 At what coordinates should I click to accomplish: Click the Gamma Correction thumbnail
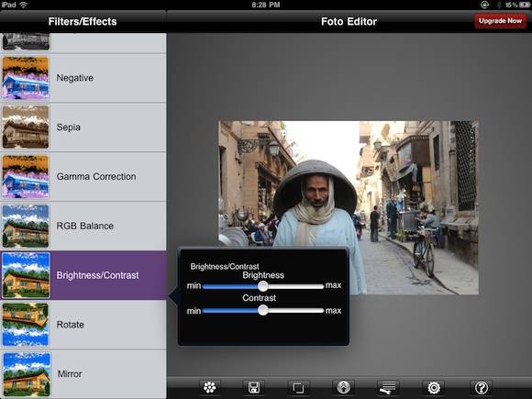pyautogui.click(x=26, y=176)
